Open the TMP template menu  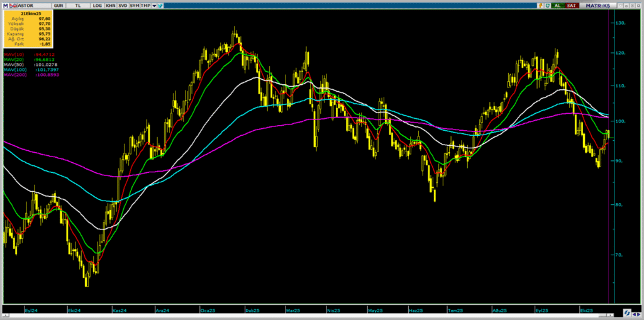[x=145, y=5]
